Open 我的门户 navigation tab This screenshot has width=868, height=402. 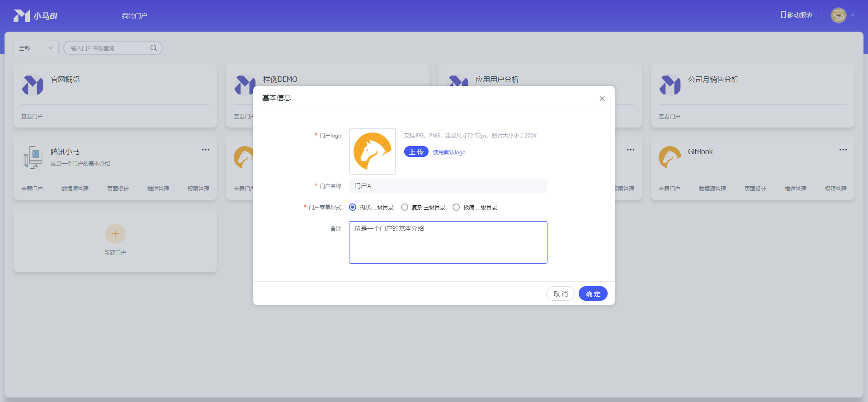coord(134,16)
